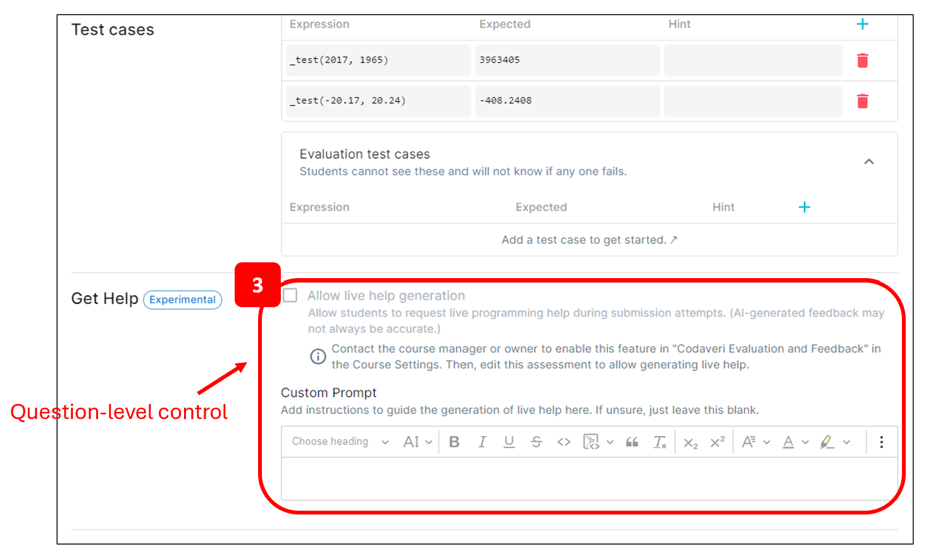Click the hint field for _test(-20.17, 20.24)

[753, 100]
